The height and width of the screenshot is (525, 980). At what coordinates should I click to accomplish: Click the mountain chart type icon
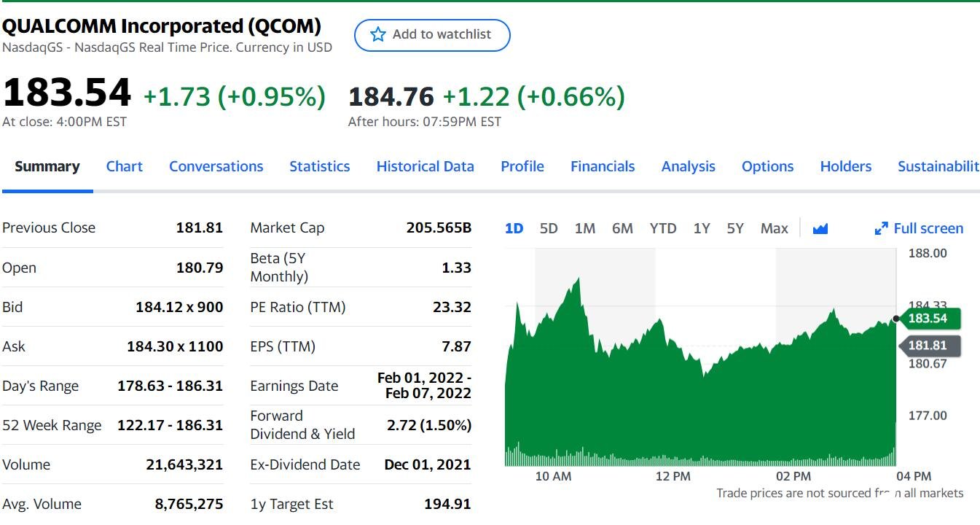pos(820,229)
